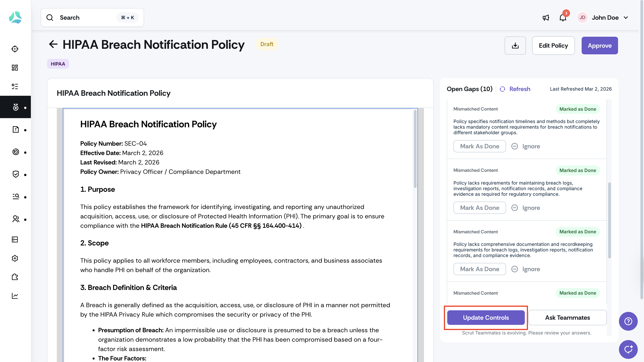Open the people icon menu in sidebar
The height and width of the screenshot is (362, 644).
click(15, 219)
